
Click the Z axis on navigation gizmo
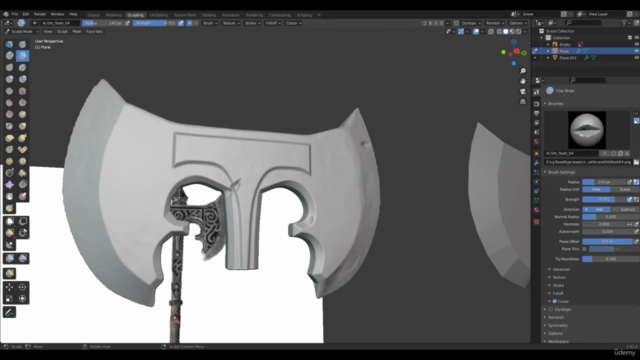pyautogui.click(x=514, y=42)
